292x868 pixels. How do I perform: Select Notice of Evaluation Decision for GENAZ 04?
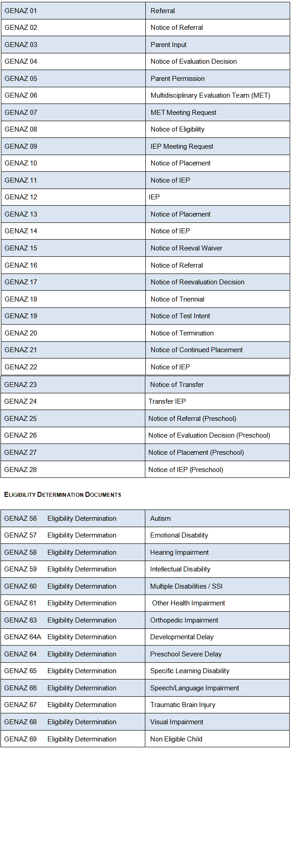click(x=193, y=61)
